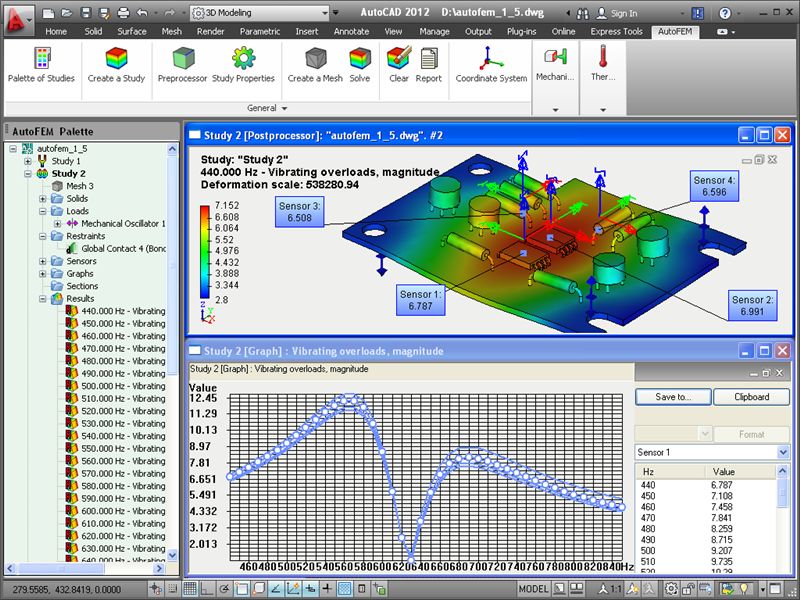Click the Open file icon
Screen dimensions: 800x600
point(66,13)
